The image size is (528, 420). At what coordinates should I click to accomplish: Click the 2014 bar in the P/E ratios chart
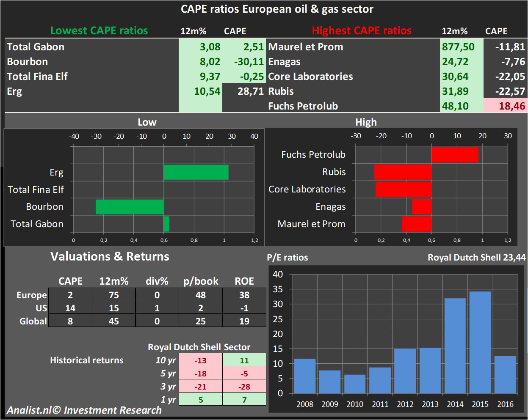pos(455,346)
